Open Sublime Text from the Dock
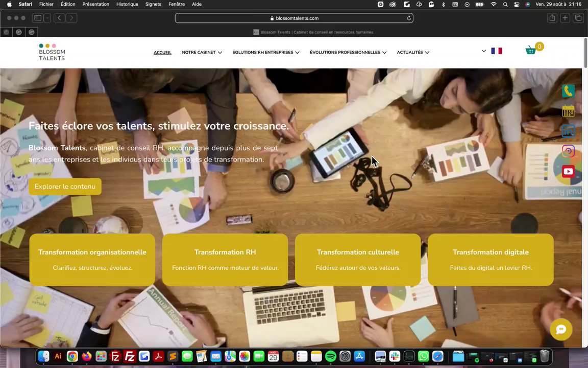Viewport: 588px width, 368px height. click(173, 356)
